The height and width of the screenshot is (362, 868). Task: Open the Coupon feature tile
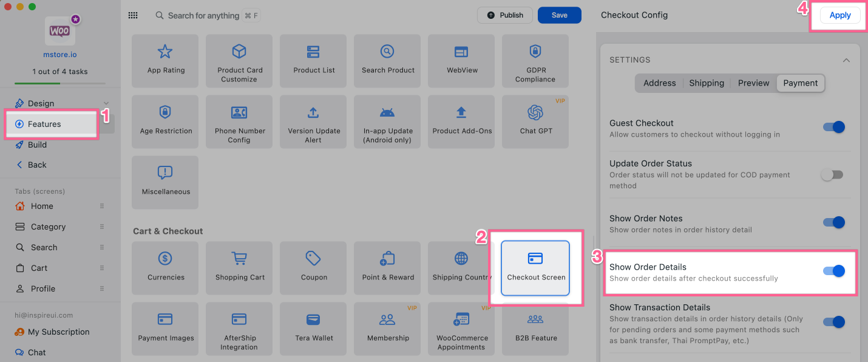coord(314,268)
